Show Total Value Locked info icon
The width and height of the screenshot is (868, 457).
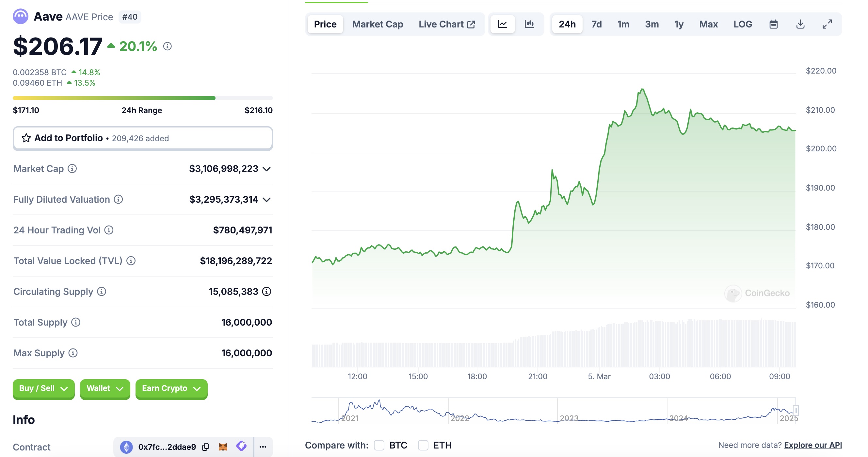(131, 260)
